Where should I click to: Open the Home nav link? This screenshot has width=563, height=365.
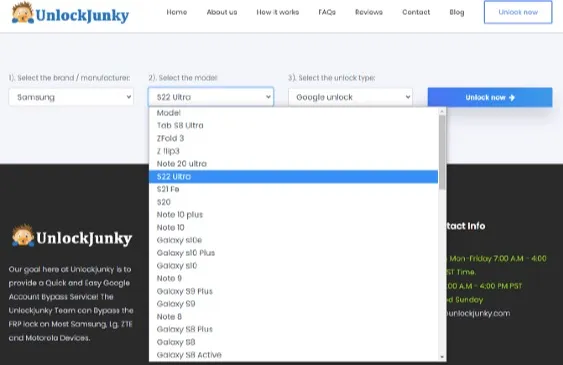(x=177, y=12)
